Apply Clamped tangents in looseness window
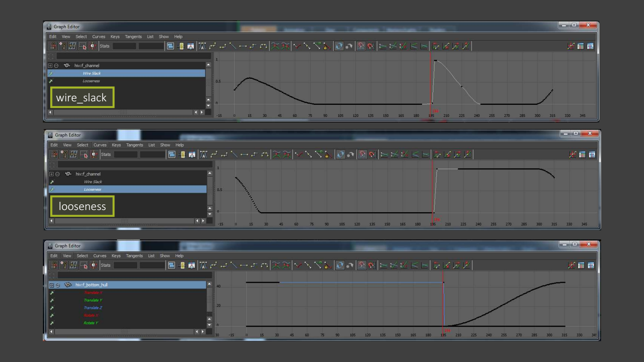The height and width of the screenshot is (362, 644). (224, 154)
